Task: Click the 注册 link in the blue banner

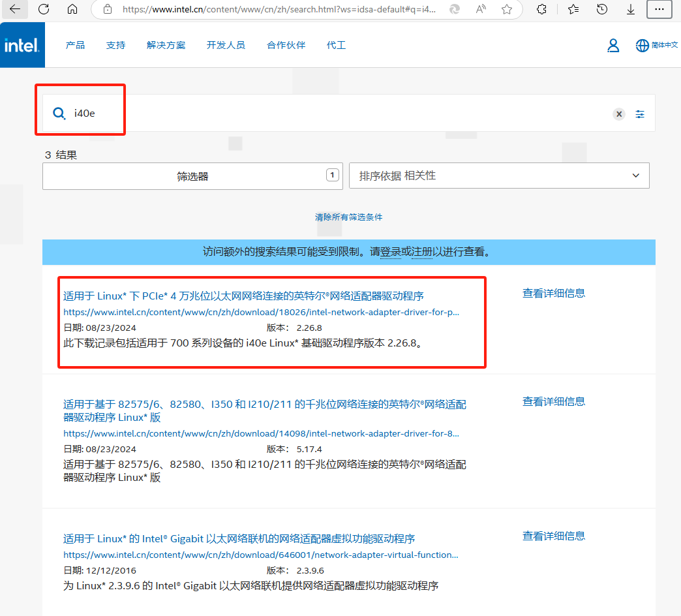Action: [x=422, y=252]
